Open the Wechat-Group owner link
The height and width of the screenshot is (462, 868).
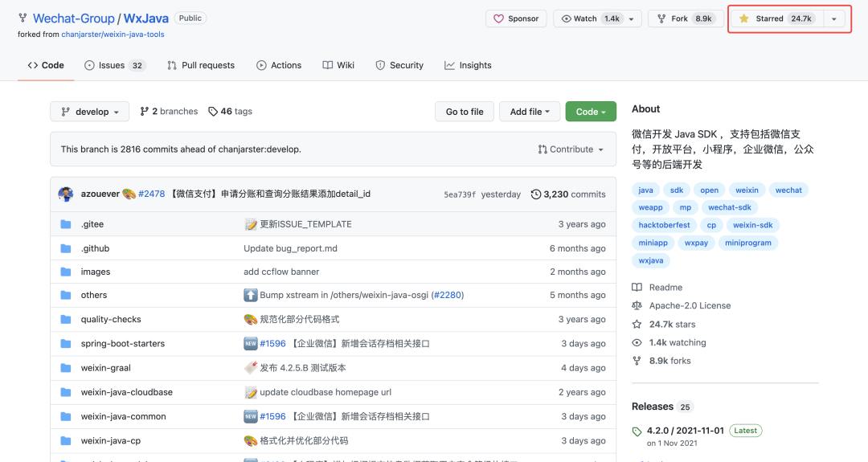pos(74,18)
